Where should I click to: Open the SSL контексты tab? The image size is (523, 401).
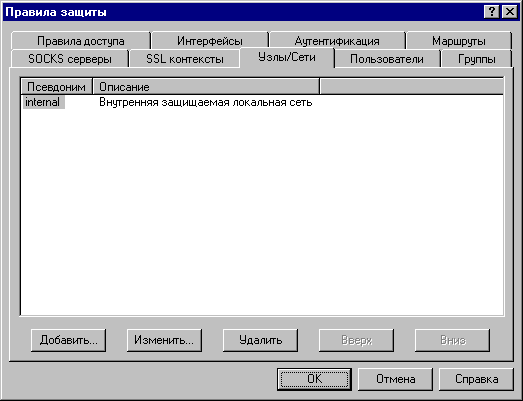coord(185,59)
